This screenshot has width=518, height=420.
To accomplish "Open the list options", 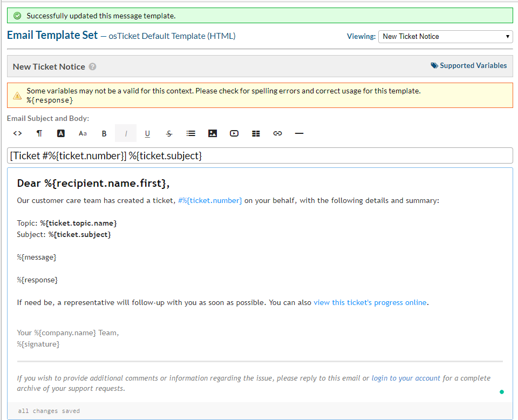I will point(190,133).
